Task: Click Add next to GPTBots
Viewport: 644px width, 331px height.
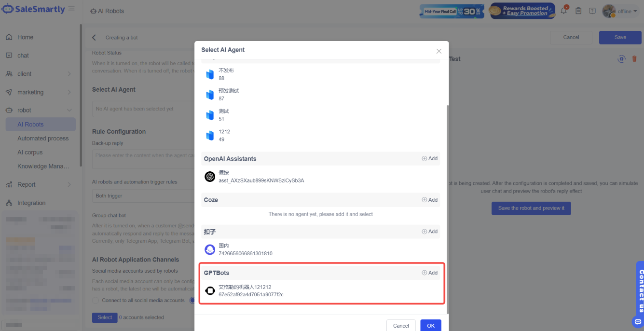Action: pyautogui.click(x=429, y=273)
